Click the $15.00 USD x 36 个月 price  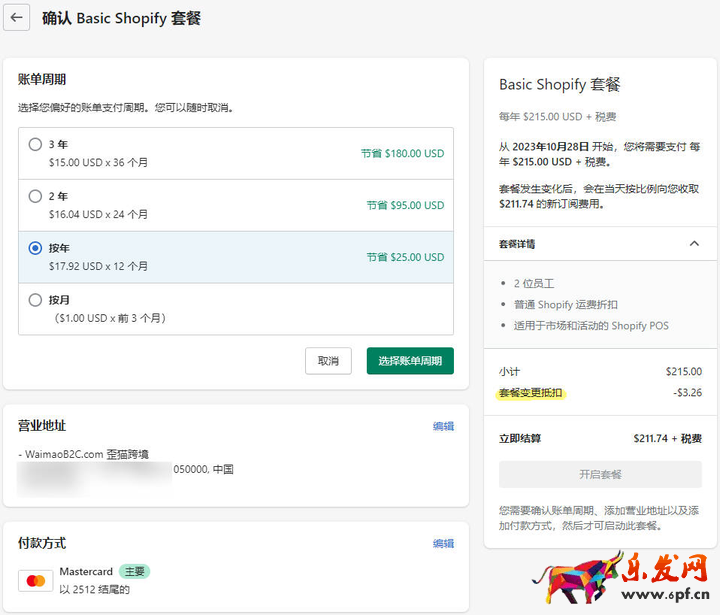(x=98, y=163)
